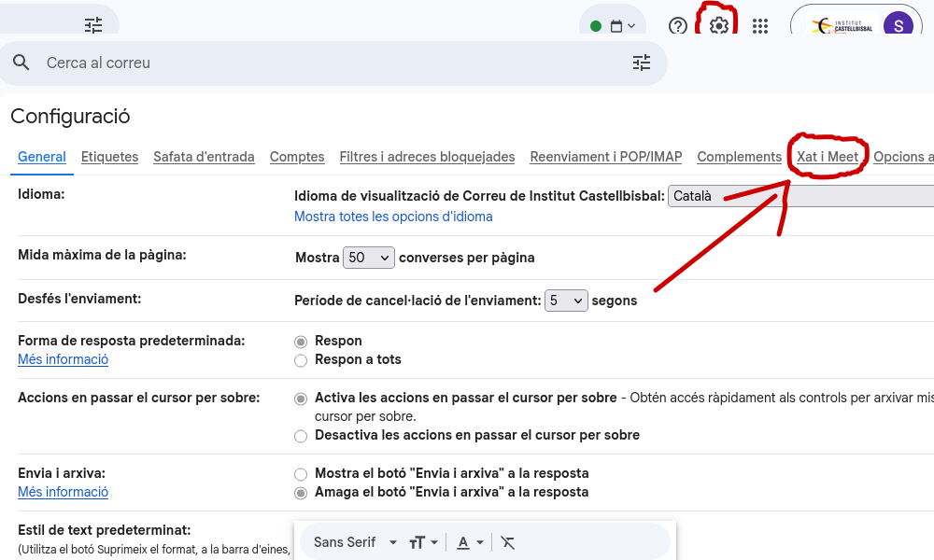Screen dimensions: 934x560
Task: Click the magnifying glass search icon
Action: pos(21,63)
